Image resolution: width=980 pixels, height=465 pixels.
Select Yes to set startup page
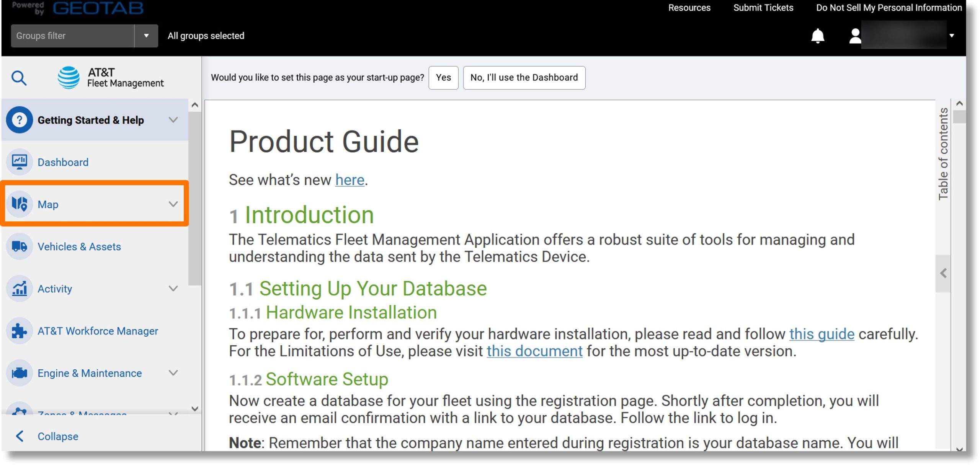(443, 77)
